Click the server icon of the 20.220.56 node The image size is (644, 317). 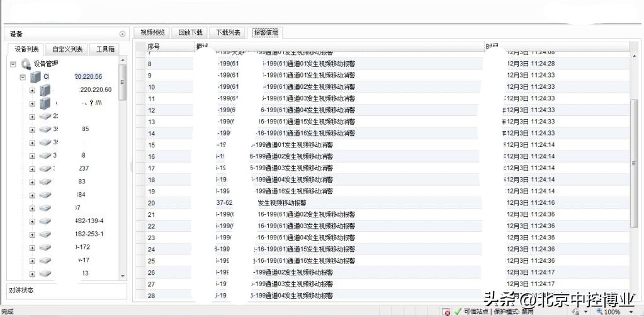point(36,77)
